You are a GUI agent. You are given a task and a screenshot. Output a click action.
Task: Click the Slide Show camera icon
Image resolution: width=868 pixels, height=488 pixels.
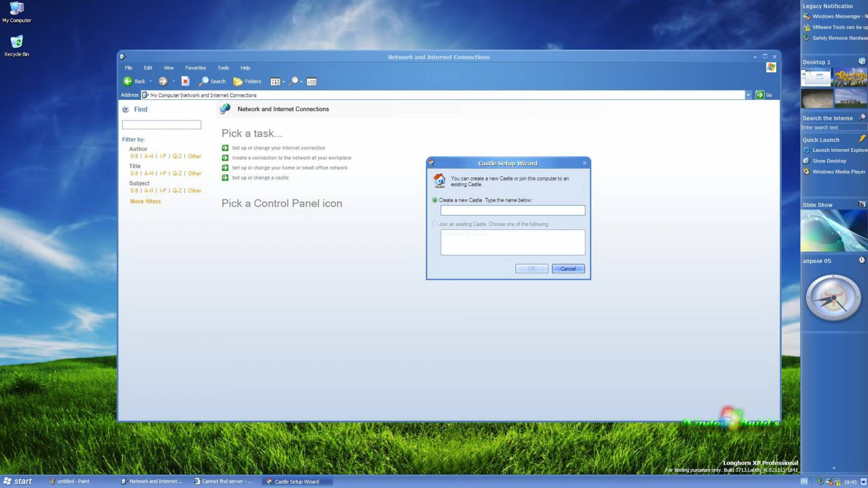pyautogui.click(x=862, y=204)
